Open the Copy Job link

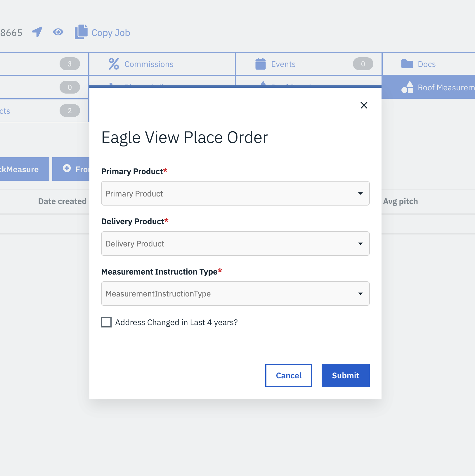click(111, 33)
